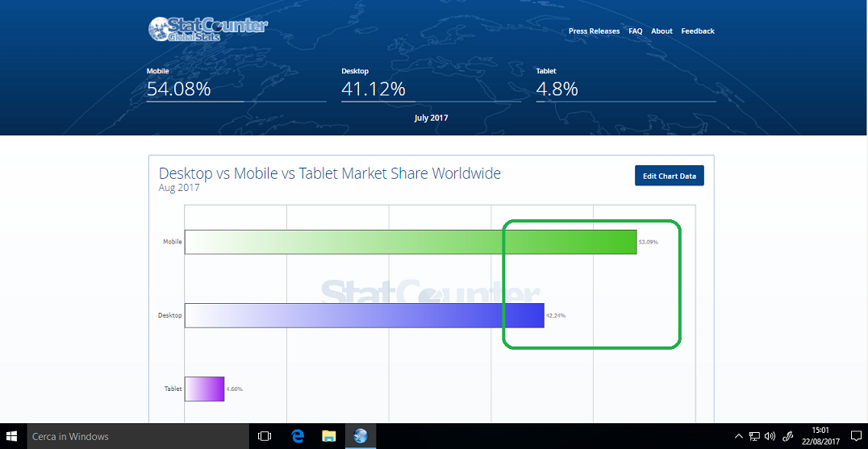Viewport: 868px width, 449px height.
Task: Click the StatCounter GlobalStats logo
Action: pos(208,29)
